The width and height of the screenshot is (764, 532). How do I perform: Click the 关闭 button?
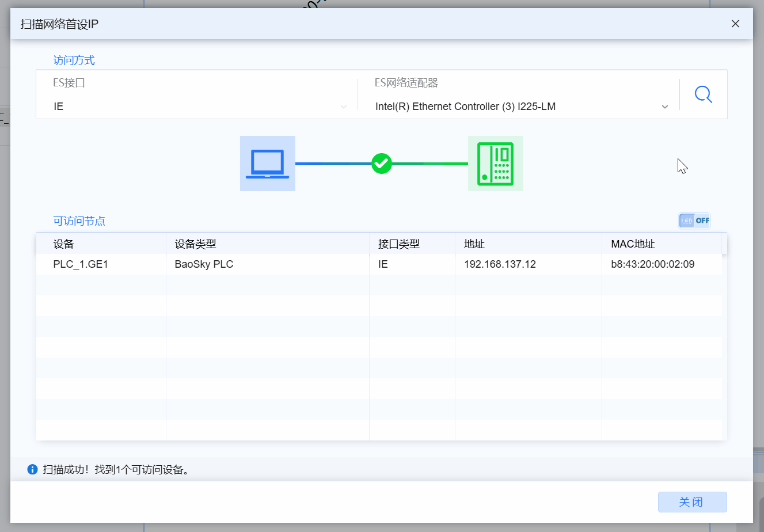click(x=692, y=502)
